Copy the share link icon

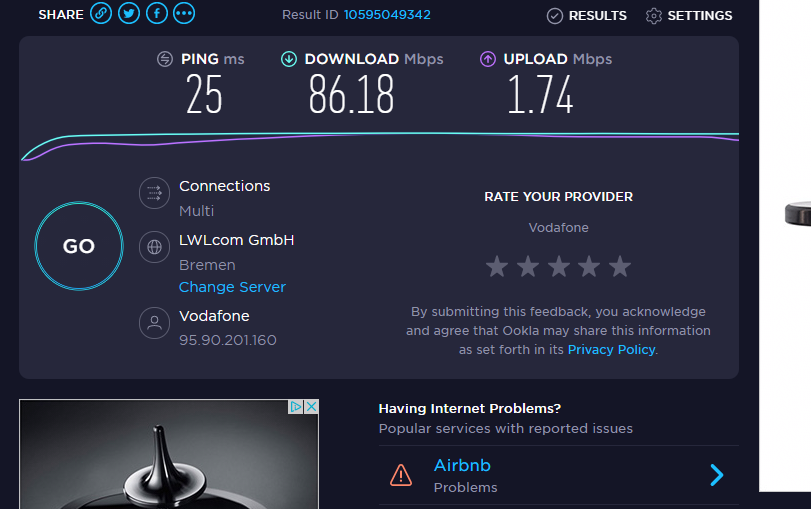click(x=101, y=14)
